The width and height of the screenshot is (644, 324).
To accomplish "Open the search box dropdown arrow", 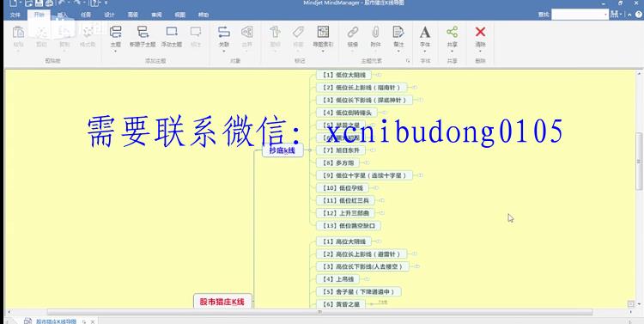I will (x=606, y=15).
